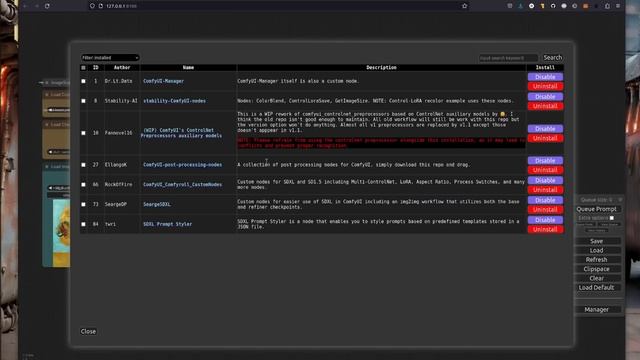Click the browser address bar URL
This screenshot has height=360, width=640.
coord(122,6)
